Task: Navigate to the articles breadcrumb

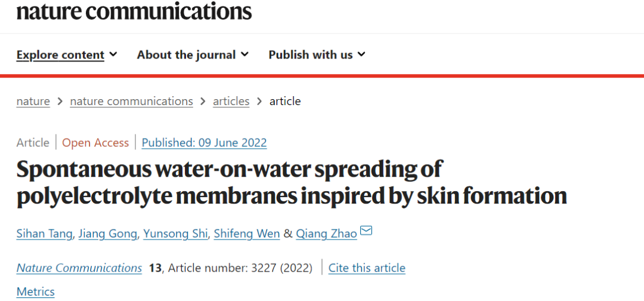Action: tap(231, 102)
